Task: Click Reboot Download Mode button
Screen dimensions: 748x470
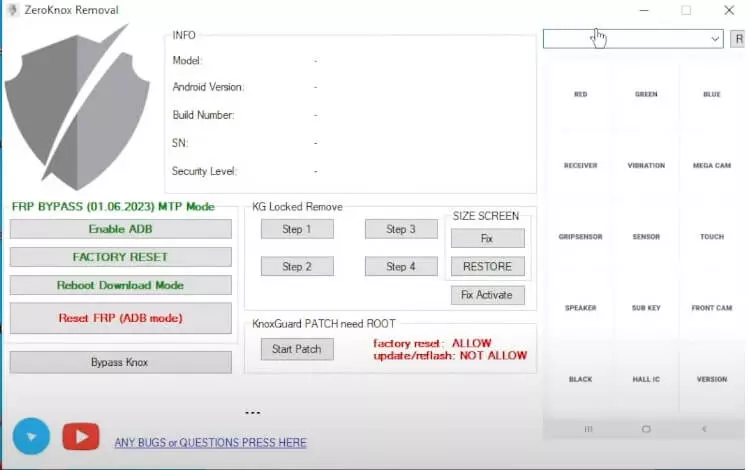Action: tap(121, 285)
